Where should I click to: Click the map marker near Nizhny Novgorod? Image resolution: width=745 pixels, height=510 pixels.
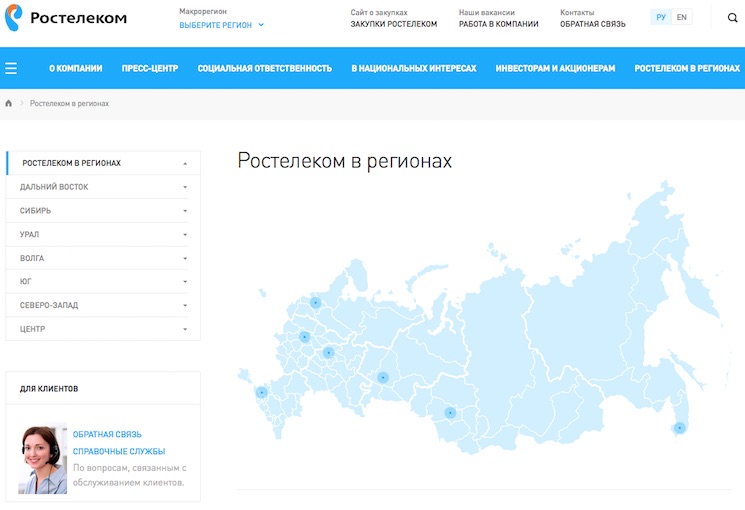click(328, 353)
